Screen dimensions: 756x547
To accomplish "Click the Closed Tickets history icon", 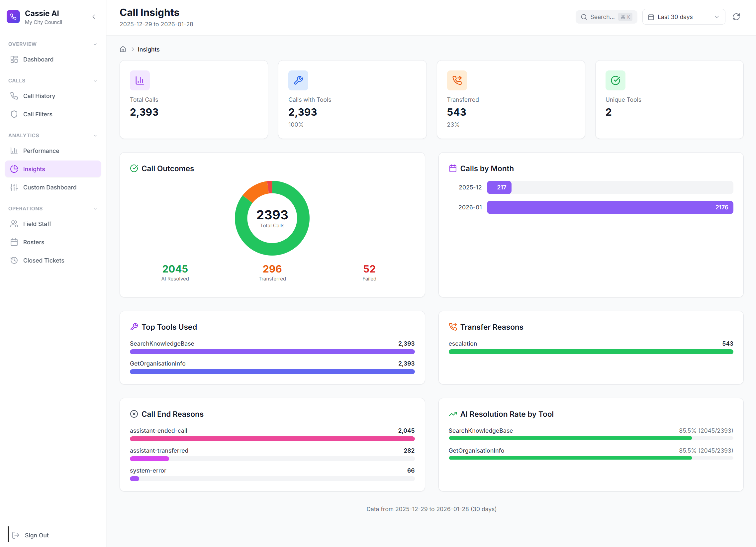I will point(14,261).
